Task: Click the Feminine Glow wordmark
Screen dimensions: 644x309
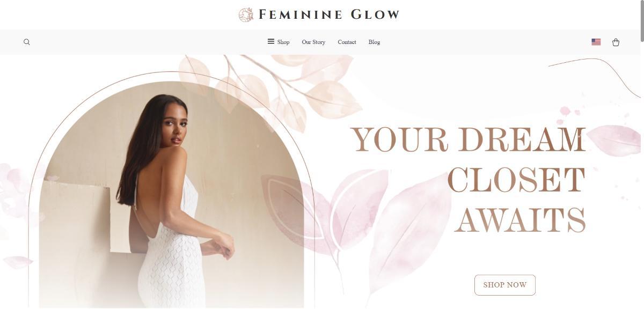Action: pos(329,14)
